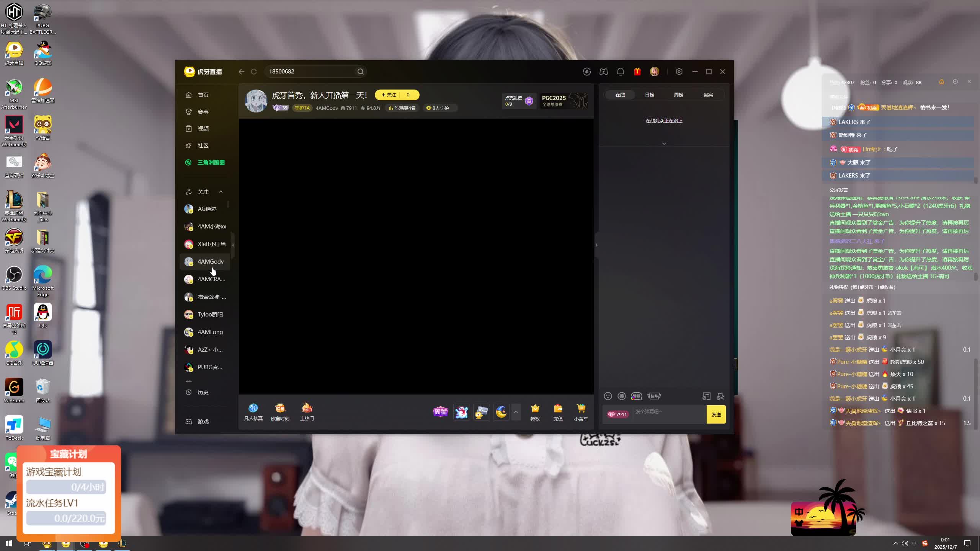The width and height of the screenshot is (980, 551).
Task: Toggle gift effects blocking icon in chat
Action: pyautogui.click(x=720, y=396)
